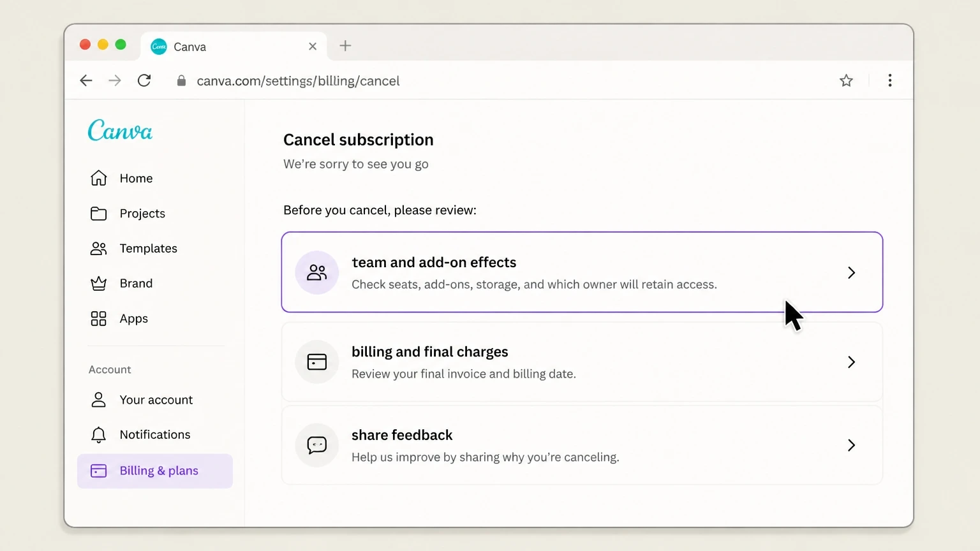The height and width of the screenshot is (551, 980).
Task: Select the Canva browser tab
Action: pyautogui.click(x=234, y=47)
